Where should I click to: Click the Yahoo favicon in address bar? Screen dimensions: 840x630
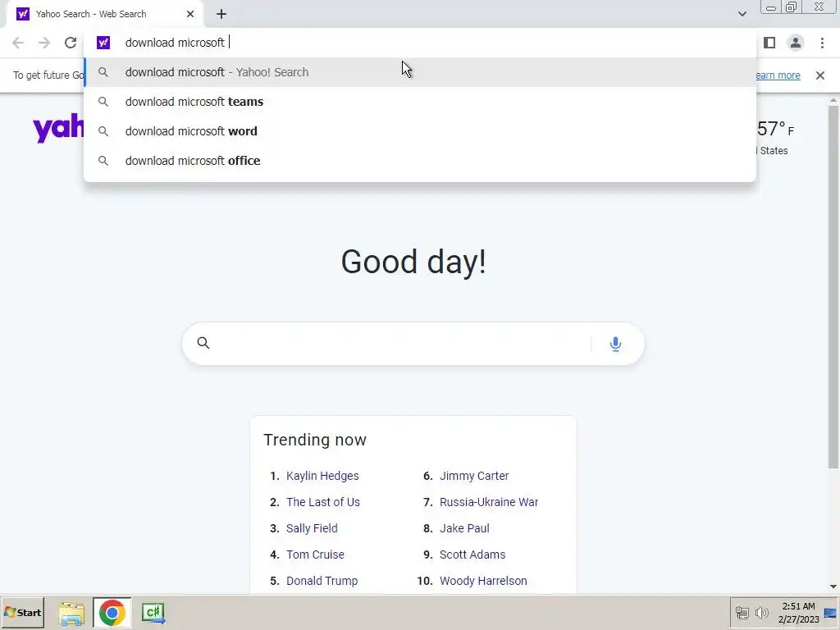[103, 43]
